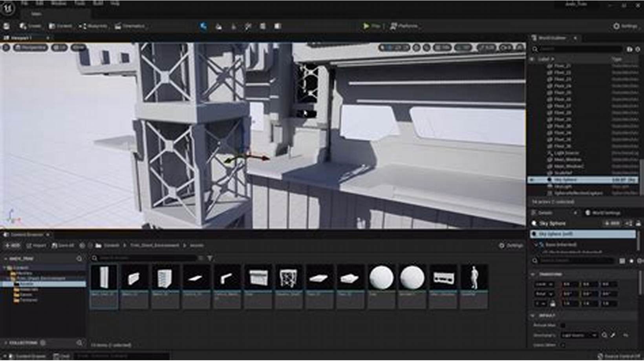Click the eyedropper pick actor icon
Screen dimensions: 644x361
pos(613,335)
